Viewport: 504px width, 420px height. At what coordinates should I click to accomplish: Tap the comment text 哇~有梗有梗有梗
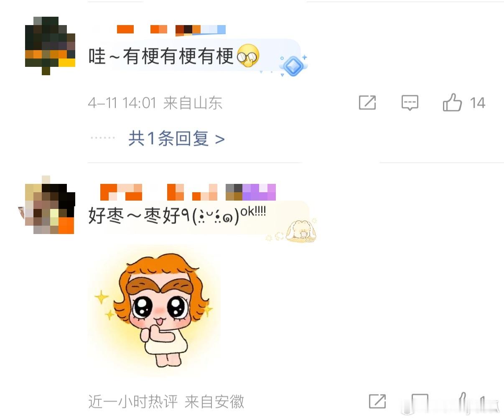tap(161, 56)
